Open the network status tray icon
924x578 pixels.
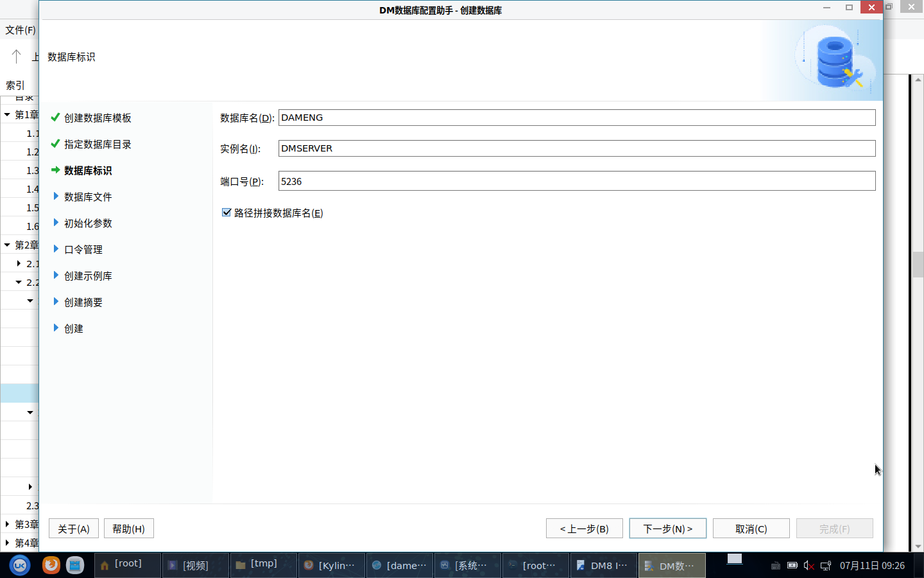click(826, 566)
